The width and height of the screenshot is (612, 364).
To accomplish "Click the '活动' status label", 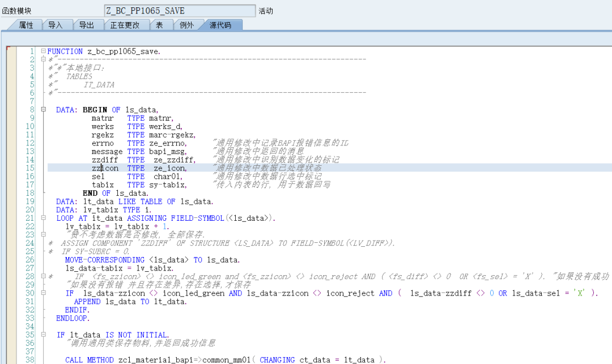I will (266, 11).
